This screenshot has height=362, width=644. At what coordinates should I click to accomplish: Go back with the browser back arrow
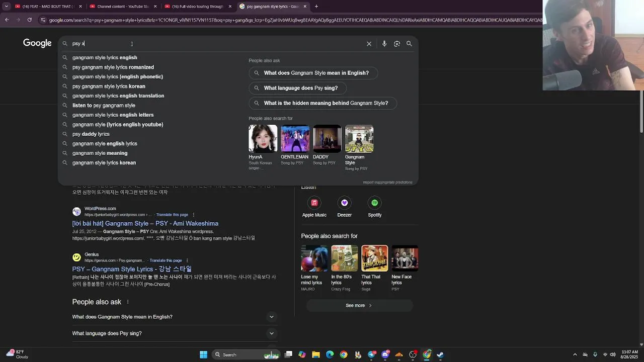coord(7,20)
